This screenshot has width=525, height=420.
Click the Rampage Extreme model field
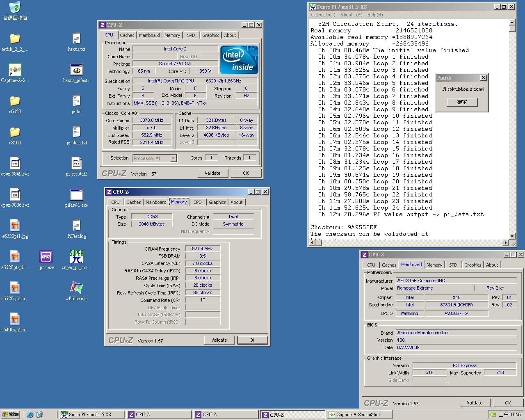pos(434,288)
